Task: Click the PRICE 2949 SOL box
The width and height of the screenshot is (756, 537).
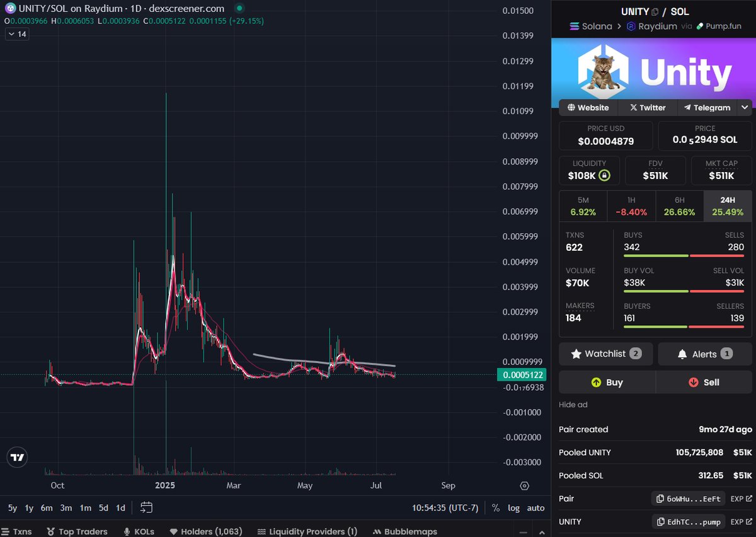Action: click(705, 136)
